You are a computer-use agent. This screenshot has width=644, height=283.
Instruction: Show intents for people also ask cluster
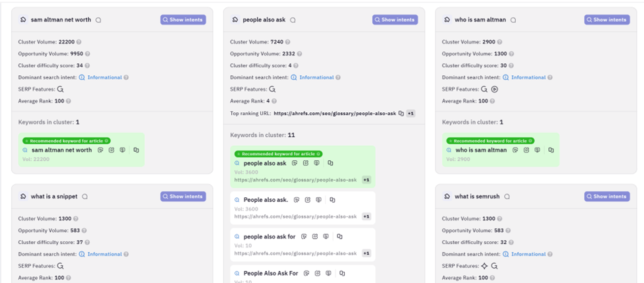click(395, 20)
